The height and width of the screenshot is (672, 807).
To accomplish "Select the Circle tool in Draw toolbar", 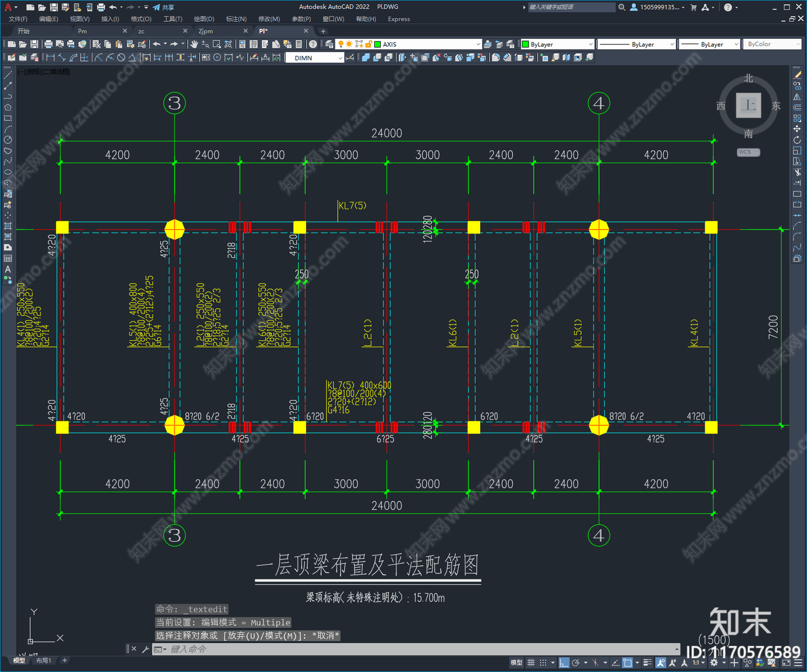I will tap(8, 140).
